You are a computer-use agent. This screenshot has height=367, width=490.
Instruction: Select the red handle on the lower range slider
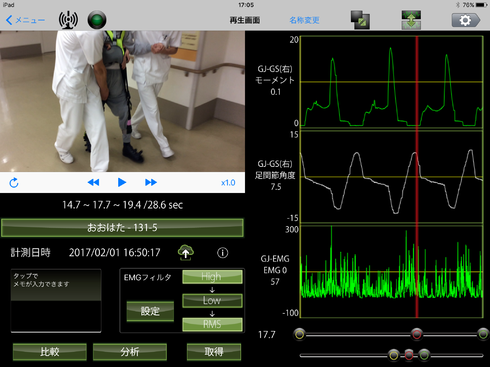409,355
